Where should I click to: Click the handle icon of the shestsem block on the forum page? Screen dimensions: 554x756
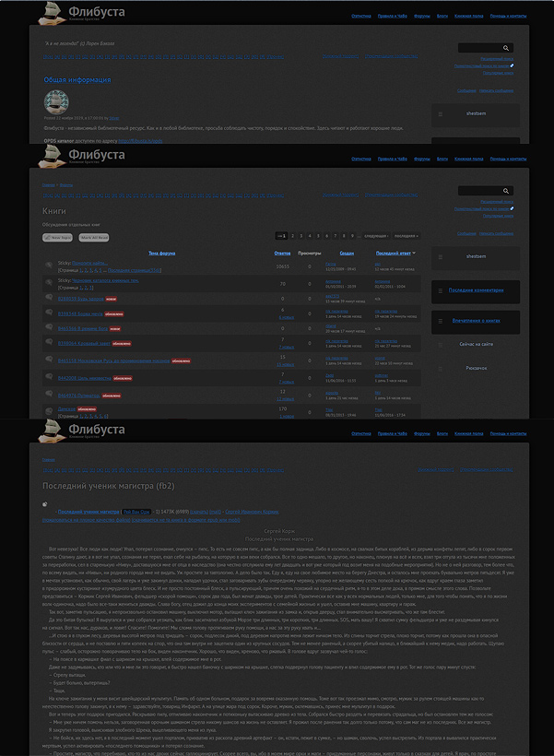[441, 257]
